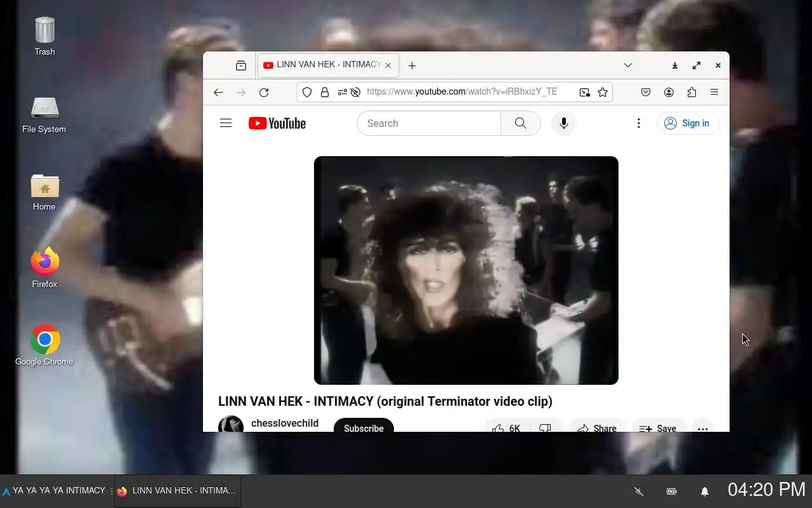Save video to a playlist

pos(658,425)
